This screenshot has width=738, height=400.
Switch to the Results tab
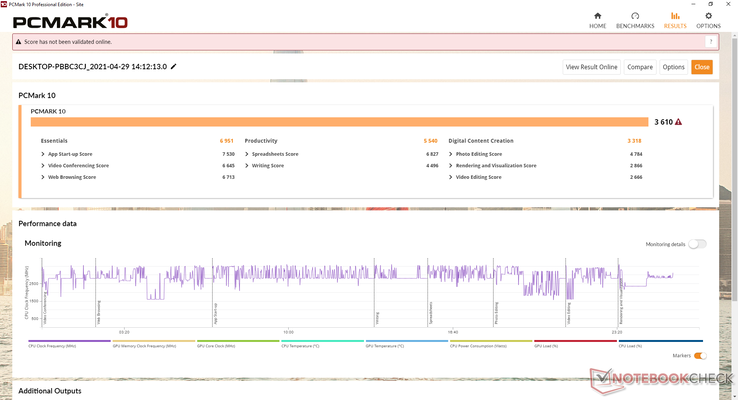[x=673, y=19]
